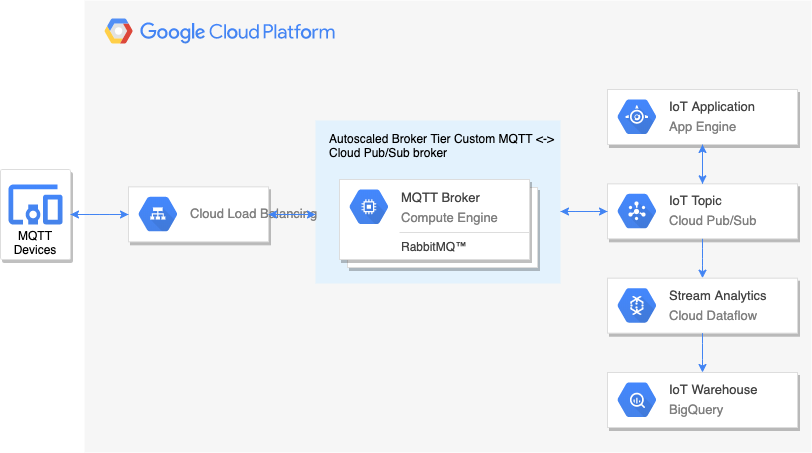Click the MQTT Broker title

[x=440, y=198]
